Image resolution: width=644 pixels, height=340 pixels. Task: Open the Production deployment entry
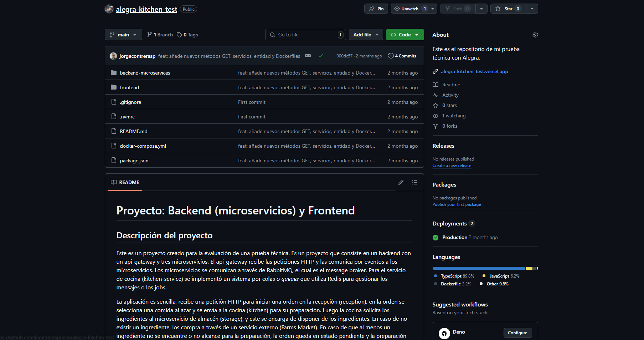[x=455, y=237]
